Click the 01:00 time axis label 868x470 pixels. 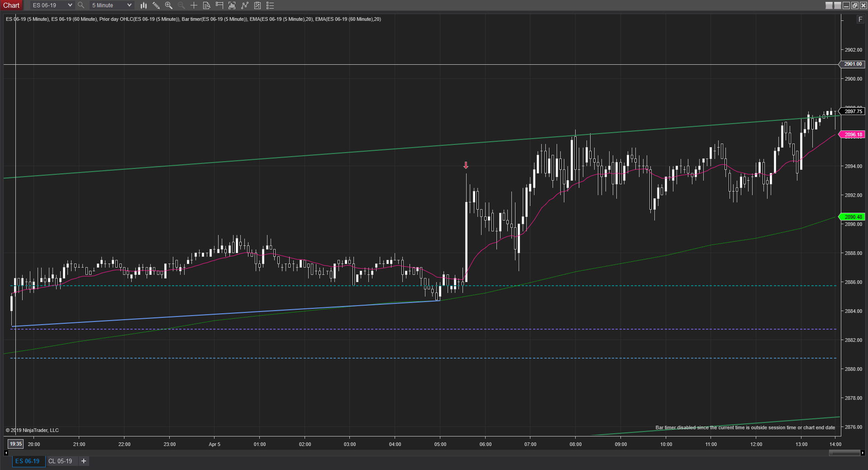pyautogui.click(x=260, y=444)
